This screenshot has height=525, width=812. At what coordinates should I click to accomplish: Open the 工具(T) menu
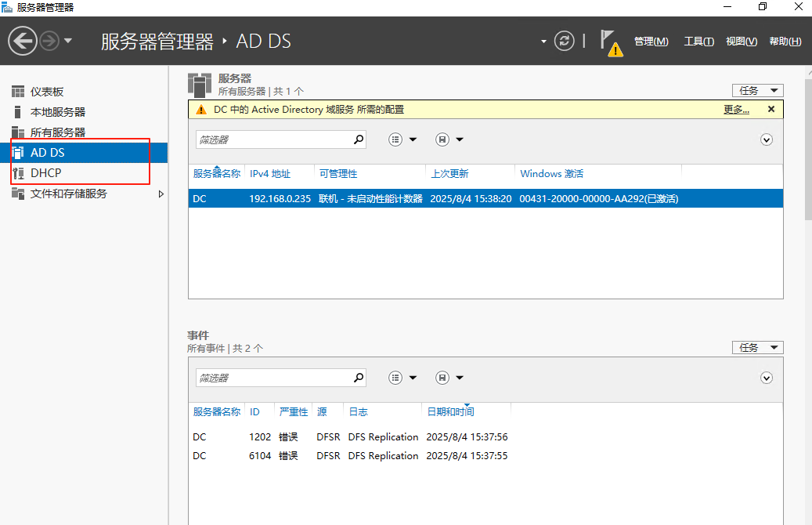[698, 42]
